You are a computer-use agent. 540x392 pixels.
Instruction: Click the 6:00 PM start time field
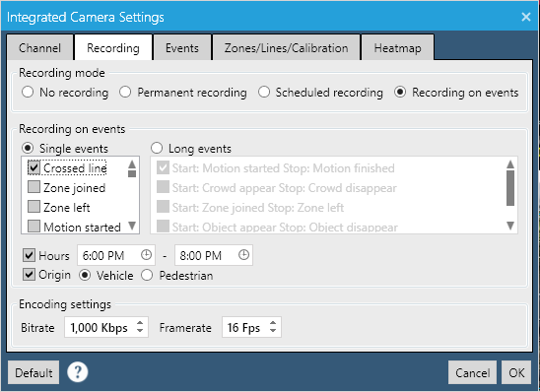(116, 255)
